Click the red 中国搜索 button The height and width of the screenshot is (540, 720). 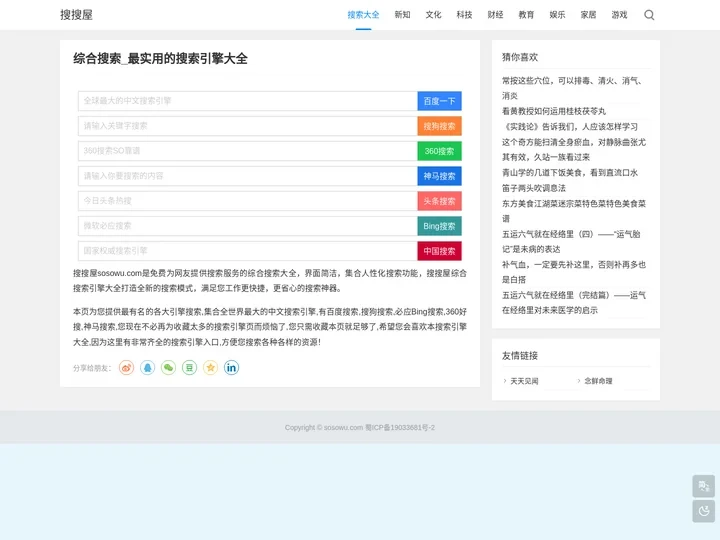439,251
